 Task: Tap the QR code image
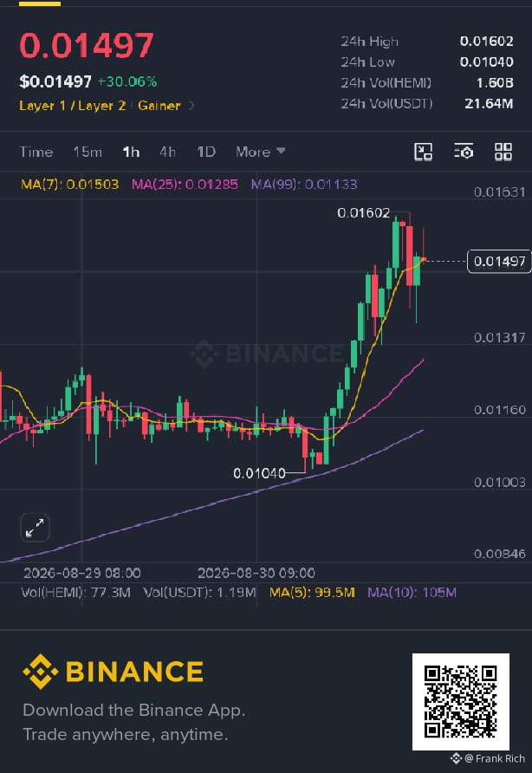(460, 702)
